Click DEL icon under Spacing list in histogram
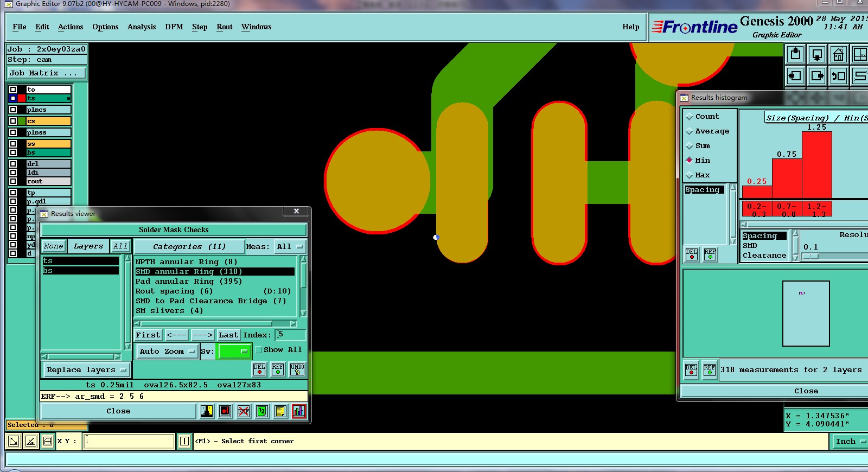Screen dimensions: 868x472 click(x=692, y=254)
